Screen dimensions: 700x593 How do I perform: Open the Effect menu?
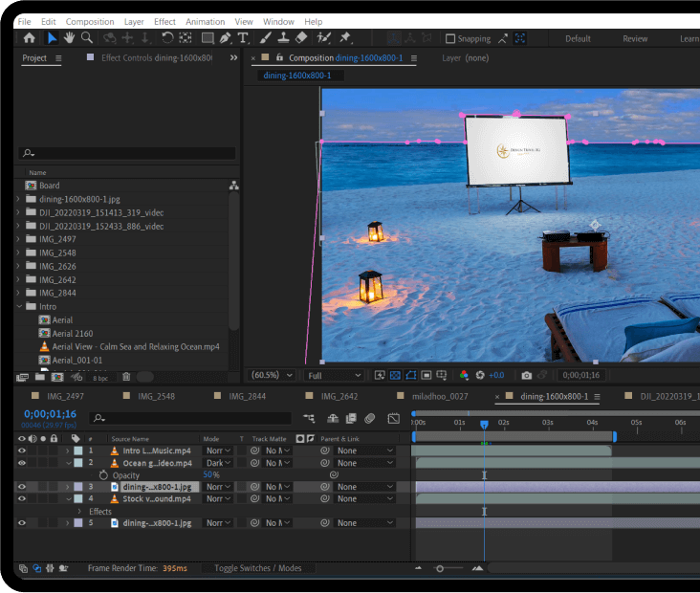coord(164,21)
